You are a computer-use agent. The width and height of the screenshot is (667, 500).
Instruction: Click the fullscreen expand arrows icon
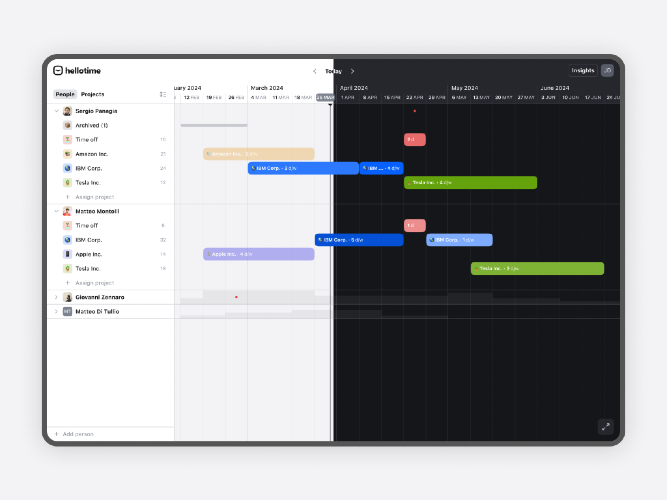605,426
